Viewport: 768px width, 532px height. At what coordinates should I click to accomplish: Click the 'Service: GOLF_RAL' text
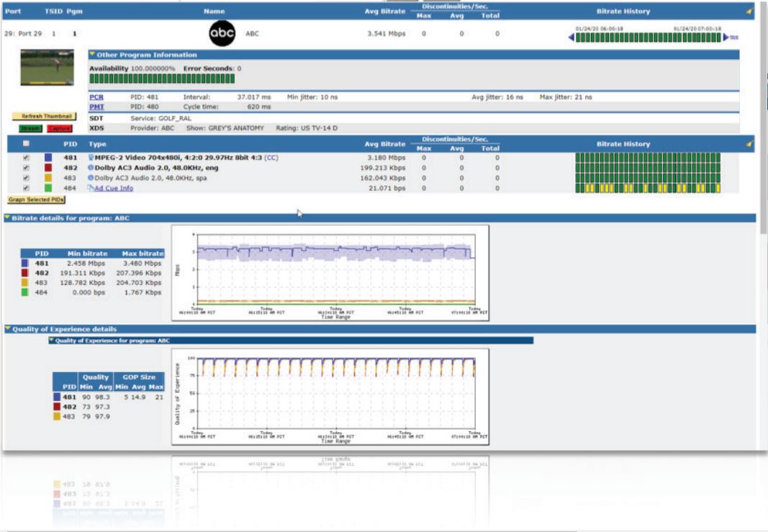(161, 118)
